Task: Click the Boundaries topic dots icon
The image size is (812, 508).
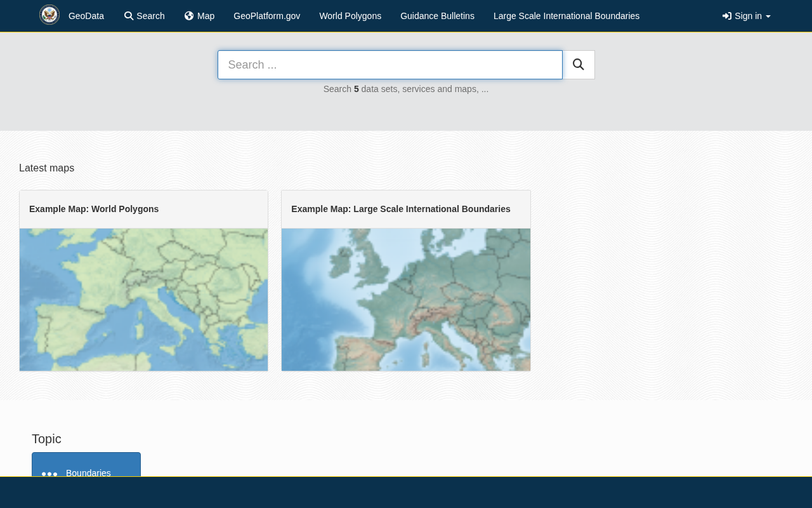Action: (x=49, y=474)
